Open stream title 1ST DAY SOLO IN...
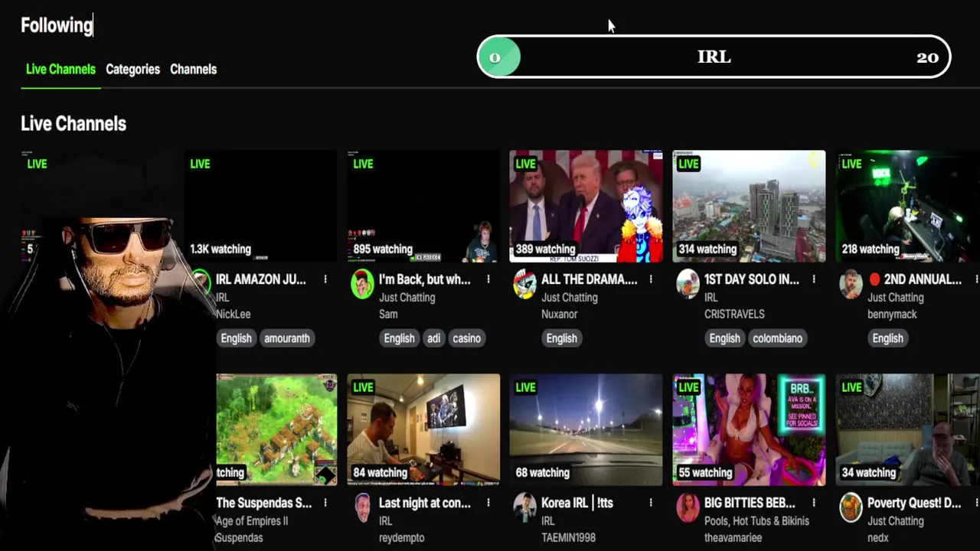Image resolution: width=980 pixels, height=551 pixels. pos(751,279)
